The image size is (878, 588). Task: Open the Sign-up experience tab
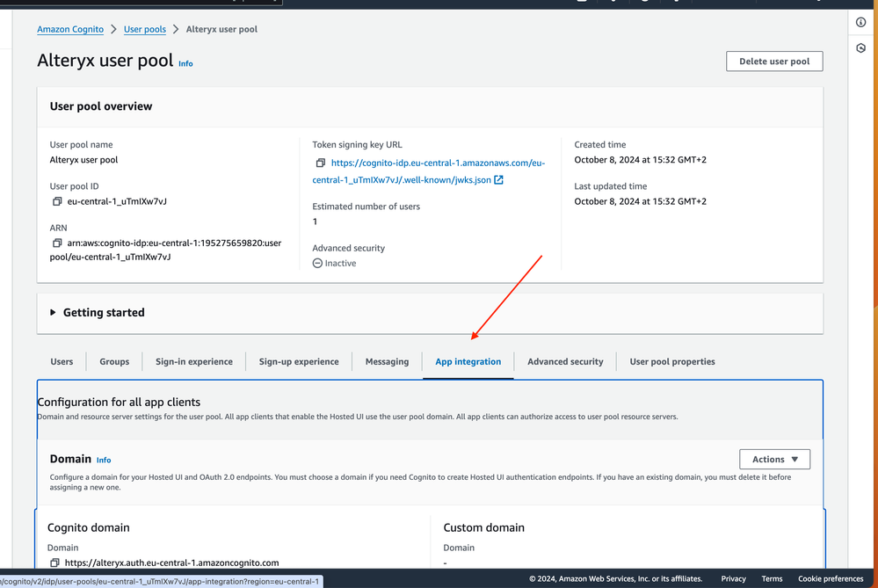[299, 362]
